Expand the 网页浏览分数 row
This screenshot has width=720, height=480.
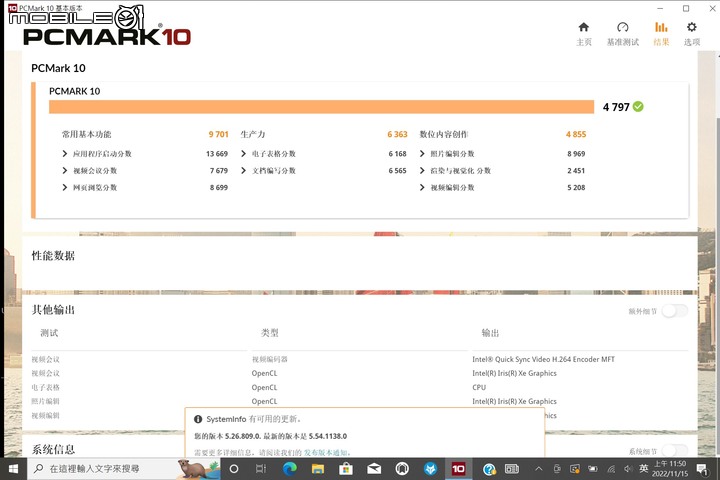pyautogui.click(x=65, y=187)
